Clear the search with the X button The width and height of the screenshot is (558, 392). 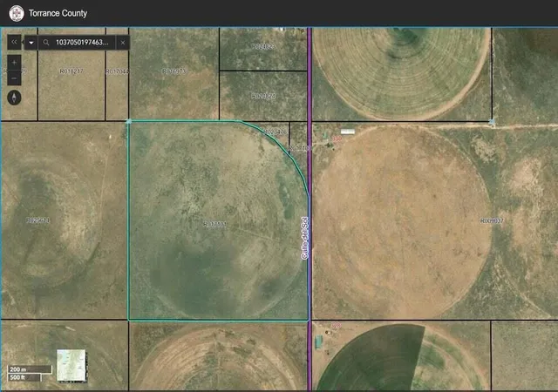(123, 43)
